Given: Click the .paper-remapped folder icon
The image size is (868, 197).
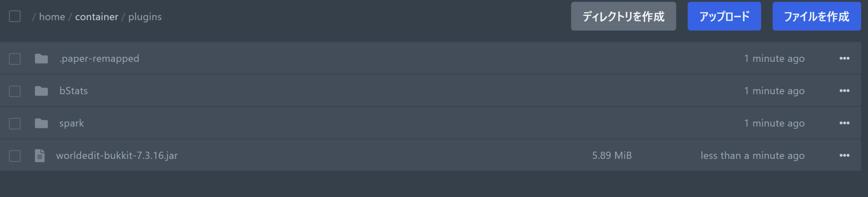Looking at the screenshot, I should click(41, 58).
